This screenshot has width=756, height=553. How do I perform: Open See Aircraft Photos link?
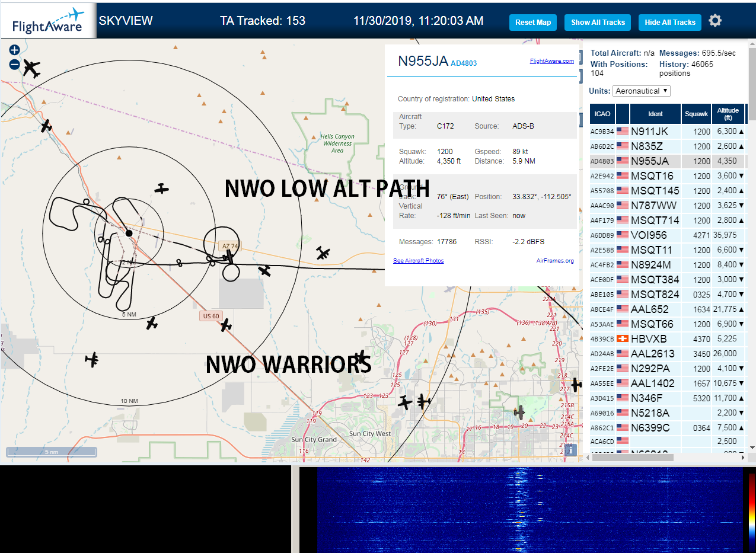[x=418, y=261]
